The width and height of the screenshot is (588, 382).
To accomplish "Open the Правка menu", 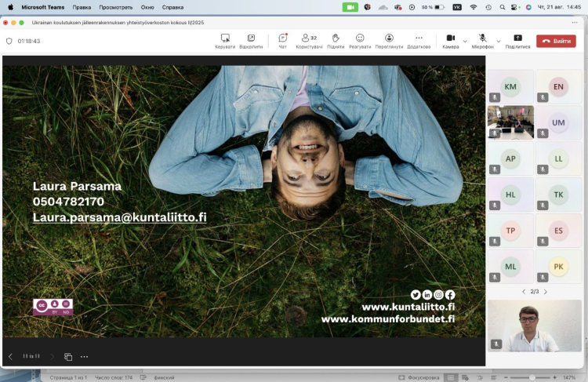I will (x=82, y=7).
